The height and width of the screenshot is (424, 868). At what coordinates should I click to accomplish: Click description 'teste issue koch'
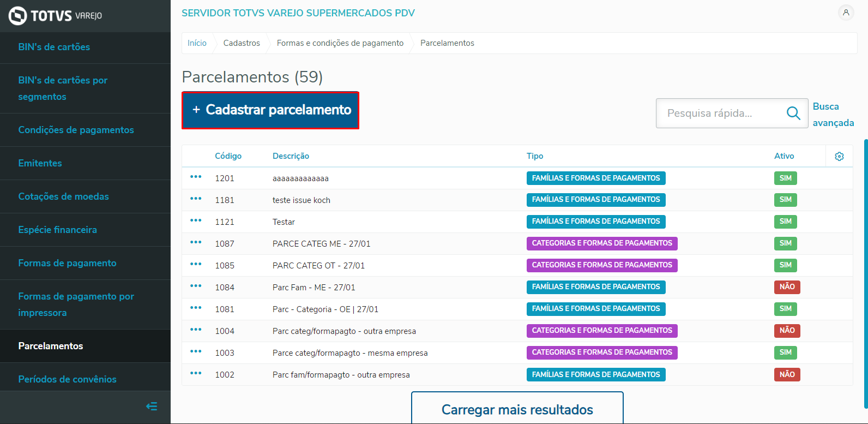pyautogui.click(x=302, y=200)
